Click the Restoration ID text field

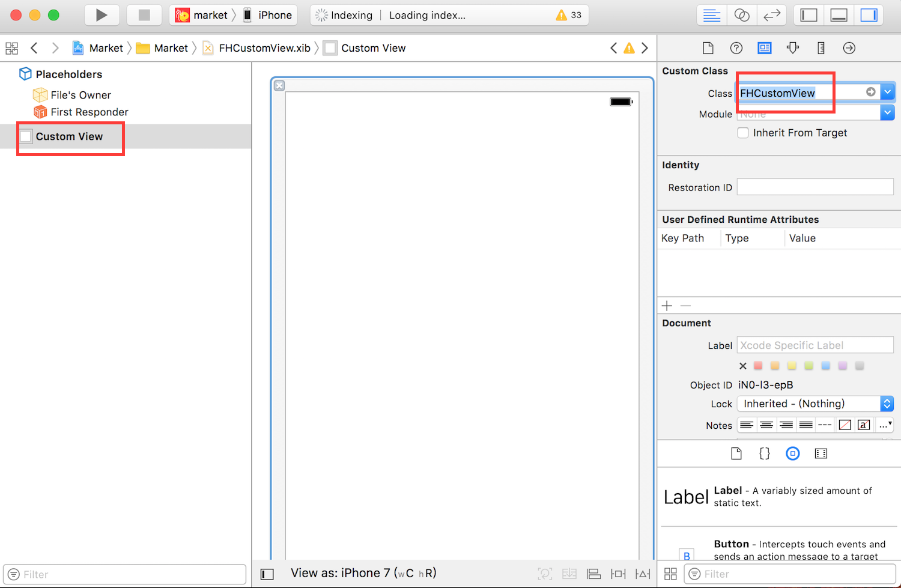point(815,187)
